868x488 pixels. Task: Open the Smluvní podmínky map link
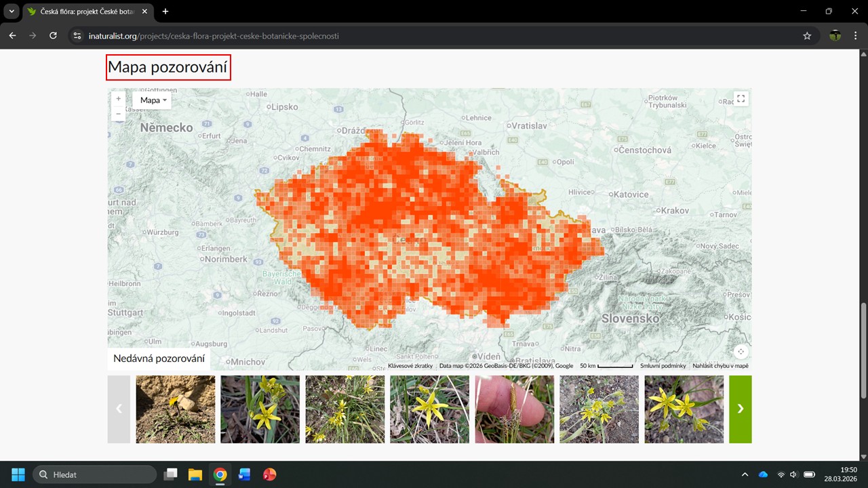(663, 366)
